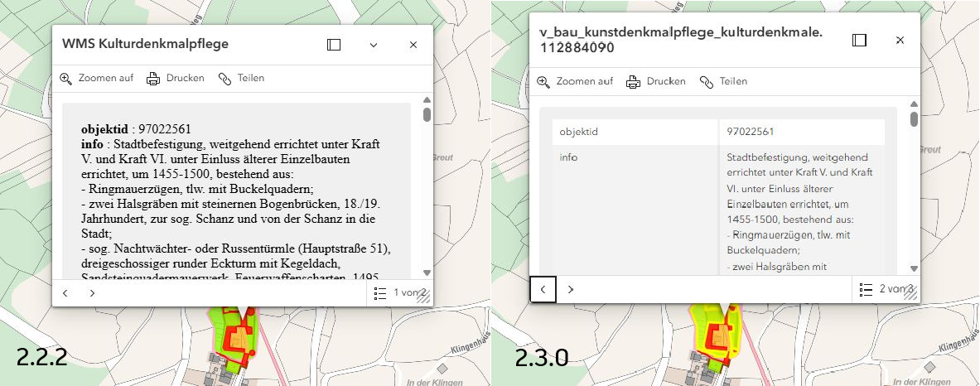Go to next feature in v_bau_kunstdenkmalpflege popup

pos(570,289)
